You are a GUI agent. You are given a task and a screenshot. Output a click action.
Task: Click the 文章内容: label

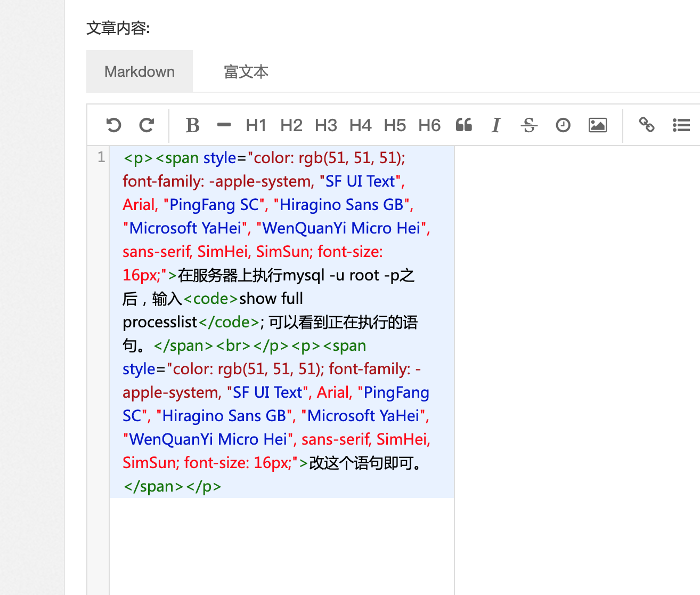pyautogui.click(x=118, y=28)
